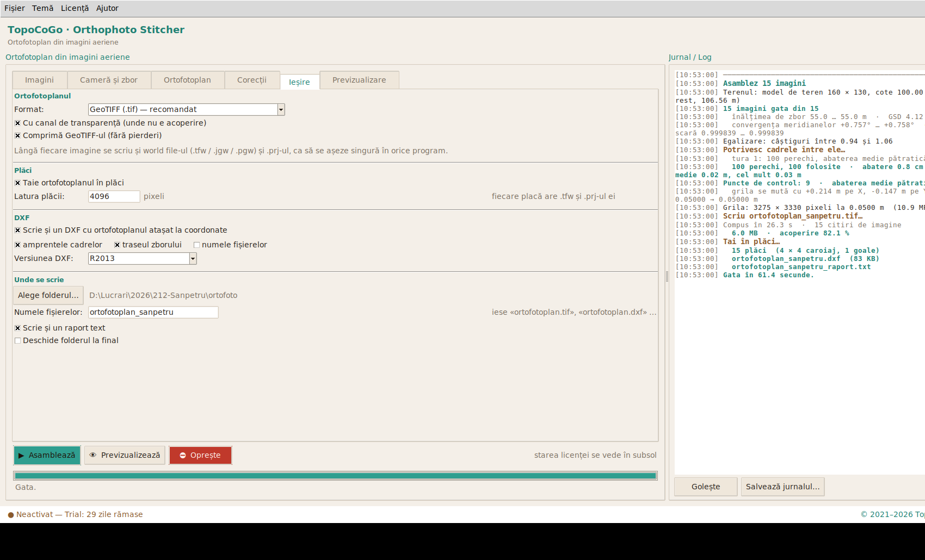Enable numele fișierelor checkbox
Screen dimensions: 925x560
point(196,245)
